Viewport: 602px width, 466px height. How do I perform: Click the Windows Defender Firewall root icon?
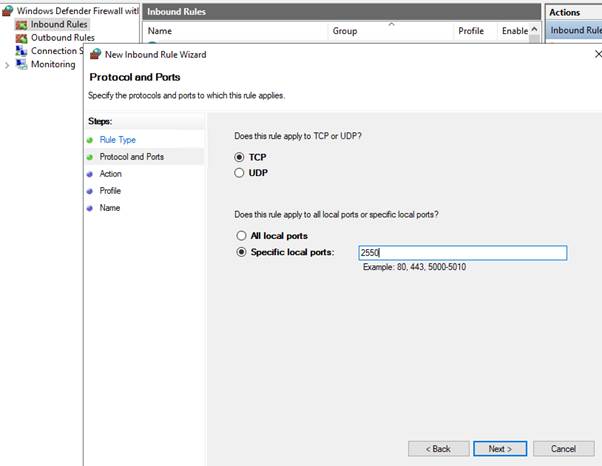click(8, 11)
